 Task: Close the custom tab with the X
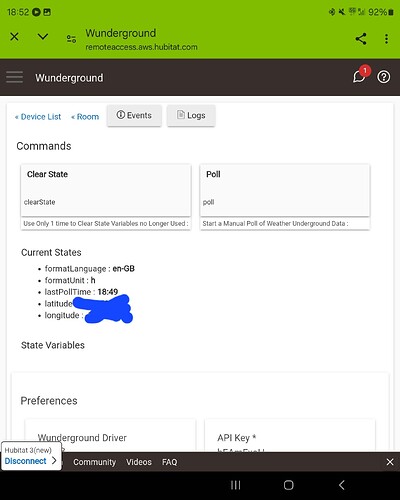tap(14, 36)
